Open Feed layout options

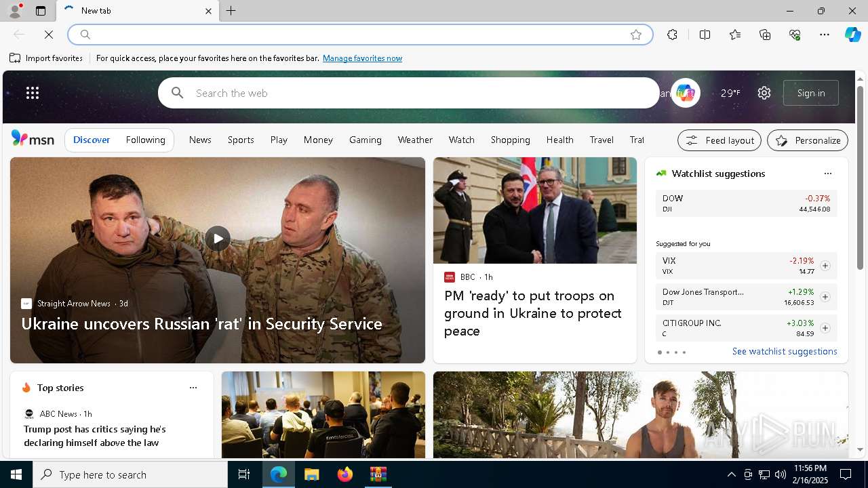719,140
